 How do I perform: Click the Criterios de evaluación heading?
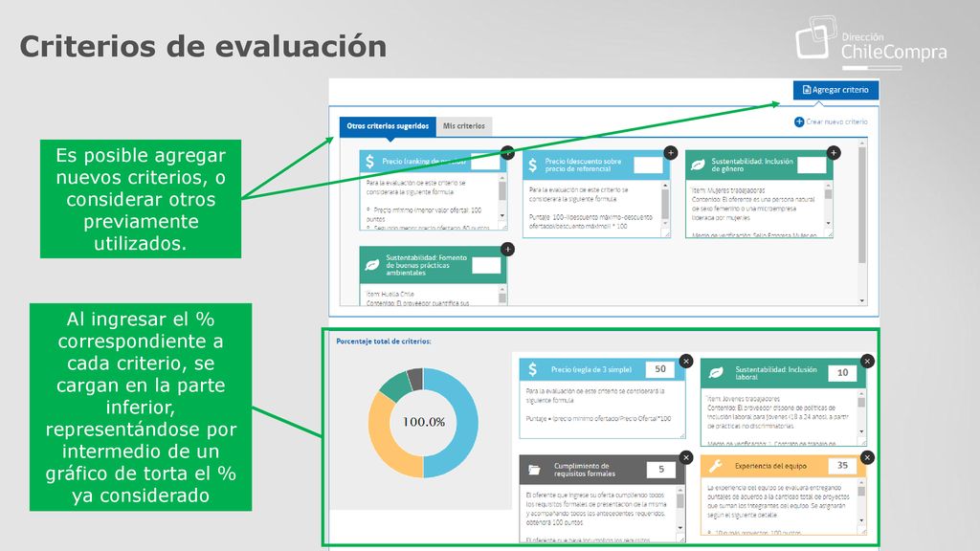coord(203,47)
